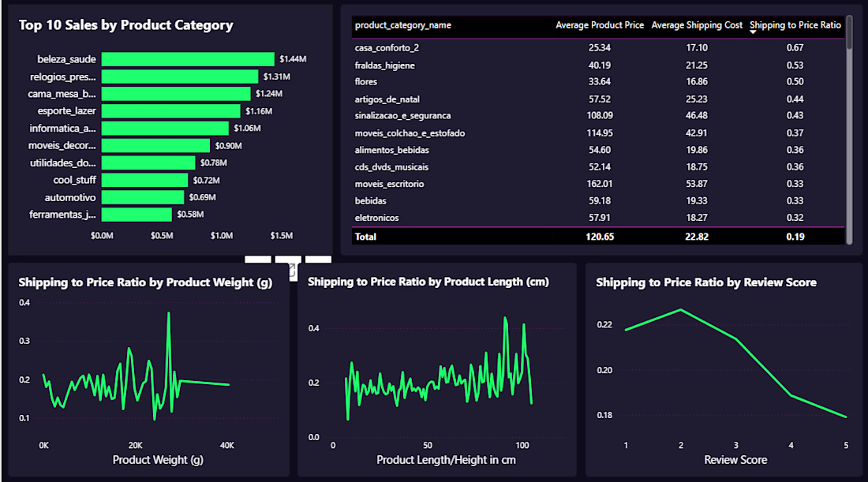Viewport: 868px width, 482px height.
Task: Select the cool_stuff sales bar
Action: (144, 180)
